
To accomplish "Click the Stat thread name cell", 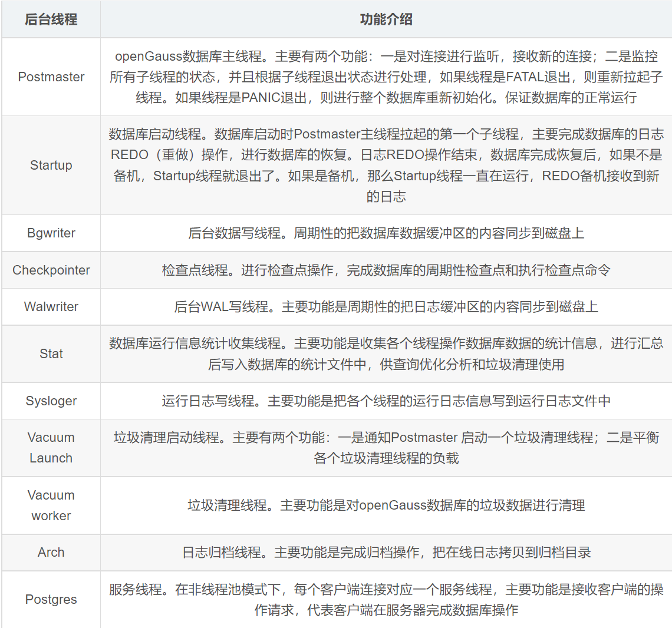I will tap(51, 354).
